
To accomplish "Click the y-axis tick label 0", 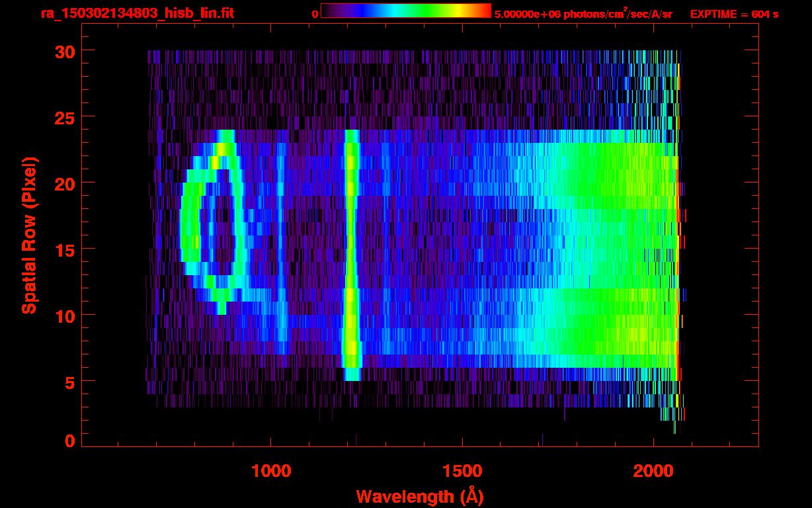I will [69, 441].
